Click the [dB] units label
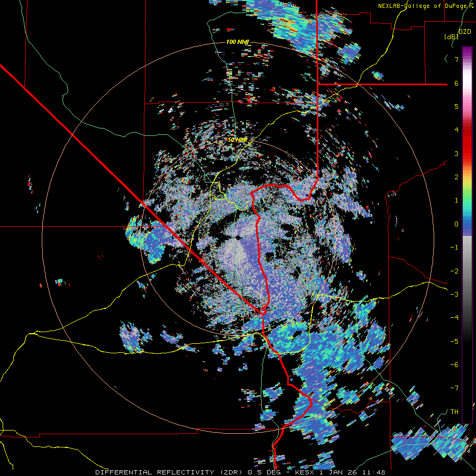This screenshot has height=476, width=476. (451, 37)
